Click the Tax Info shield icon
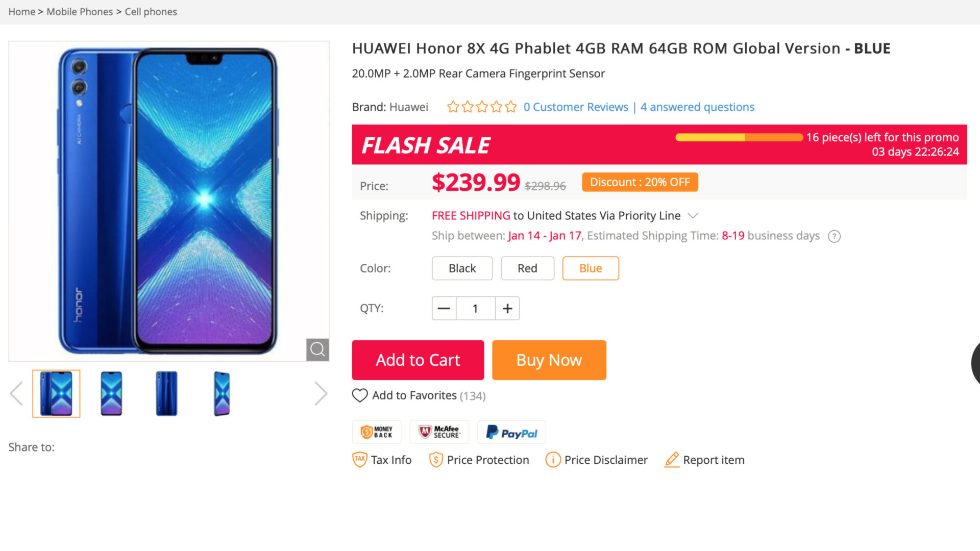 (x=360, y=460)
